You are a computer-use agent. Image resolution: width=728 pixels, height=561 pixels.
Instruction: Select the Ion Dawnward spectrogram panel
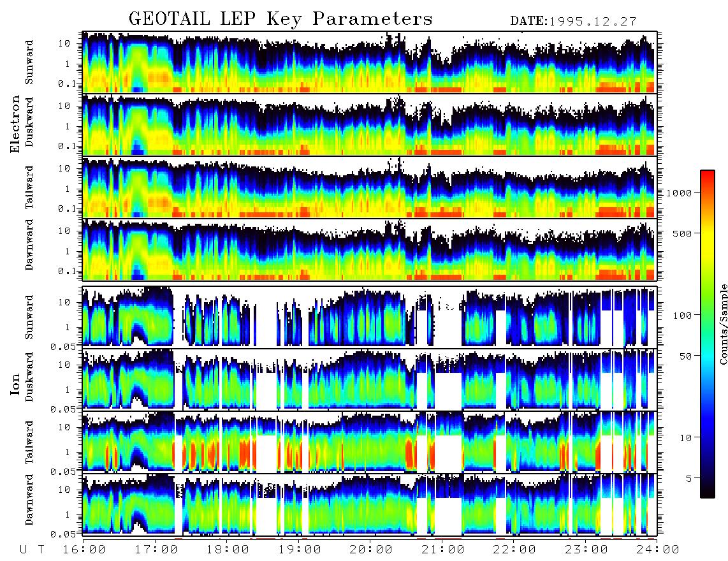pos(369,504)
